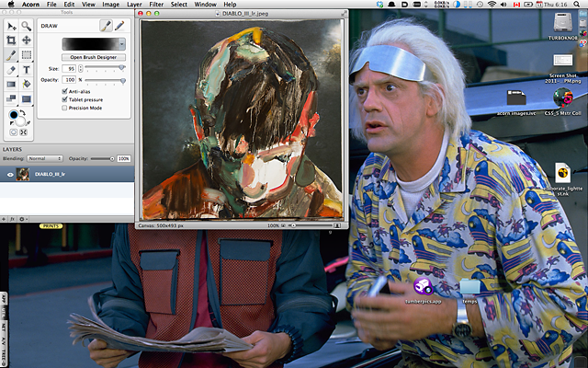Open Wi-Fi status menu

coord(492,4)
